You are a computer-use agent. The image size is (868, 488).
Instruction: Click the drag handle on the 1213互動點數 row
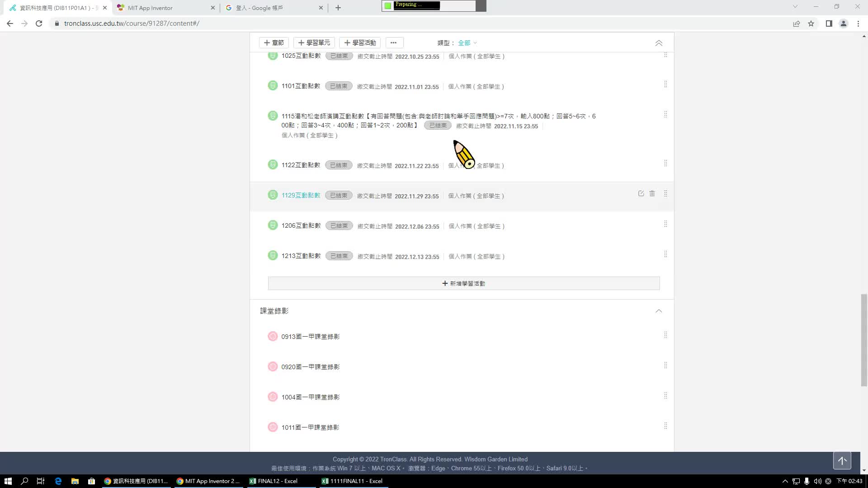[x=665, y=254]
